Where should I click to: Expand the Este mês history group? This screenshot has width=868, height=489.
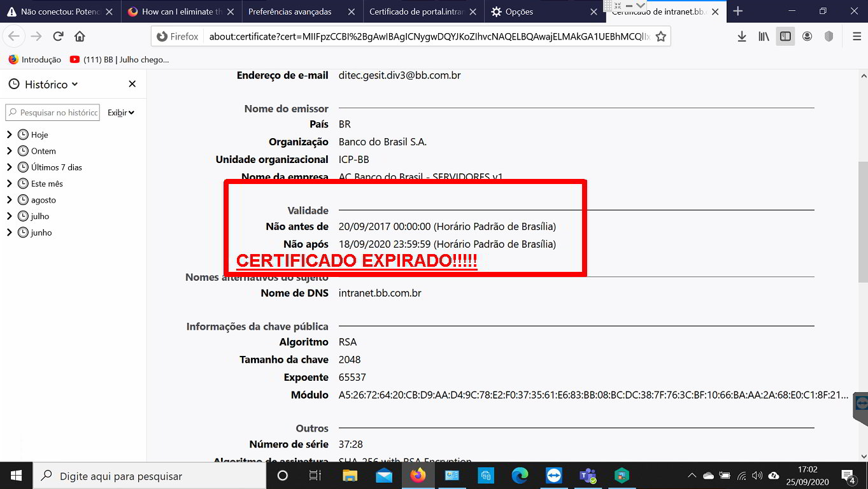pos(9,183)
